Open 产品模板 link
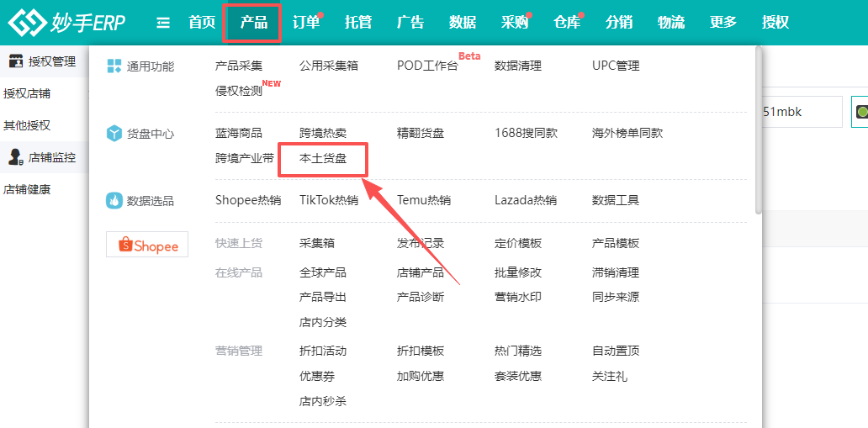This screenshot has width=868, height=428. pyautogui.click(x=616, y=243)
